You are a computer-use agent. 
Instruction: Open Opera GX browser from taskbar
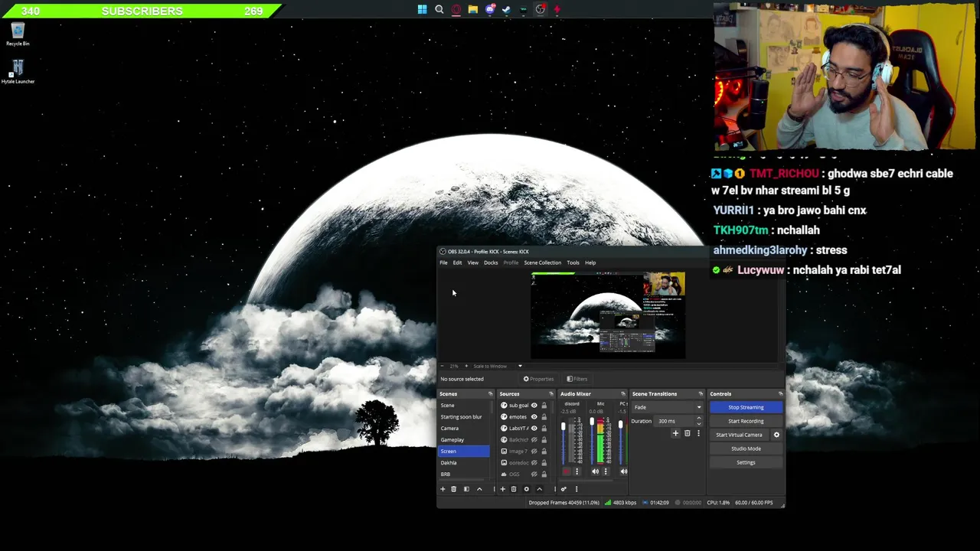[x=456, y=9]
